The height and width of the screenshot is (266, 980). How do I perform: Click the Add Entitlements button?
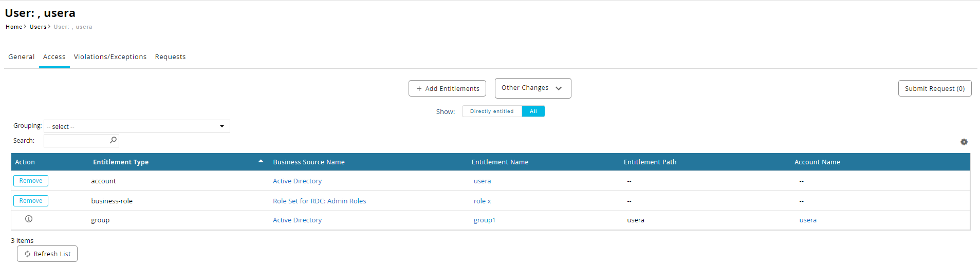[x=447, y=89]
